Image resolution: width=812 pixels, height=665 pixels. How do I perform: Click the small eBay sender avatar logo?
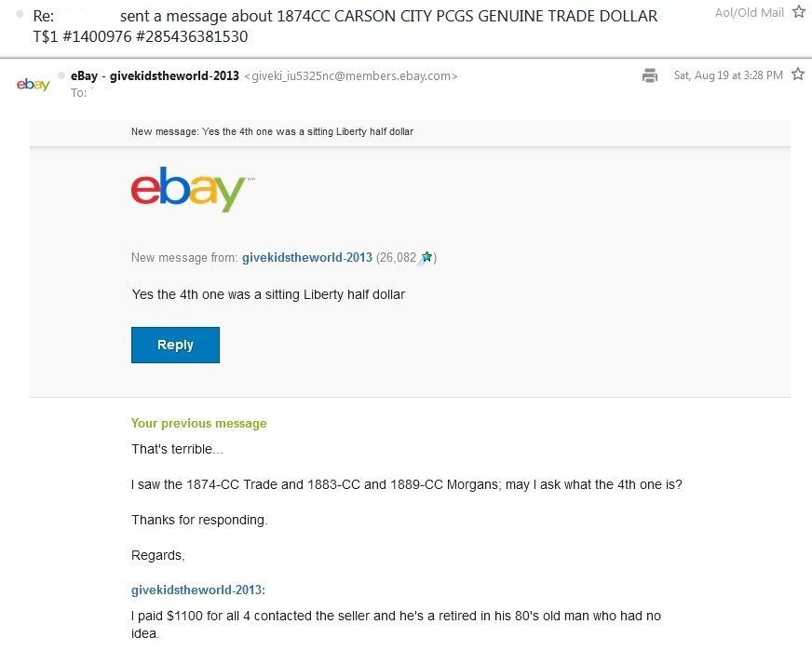pos(33,85)
